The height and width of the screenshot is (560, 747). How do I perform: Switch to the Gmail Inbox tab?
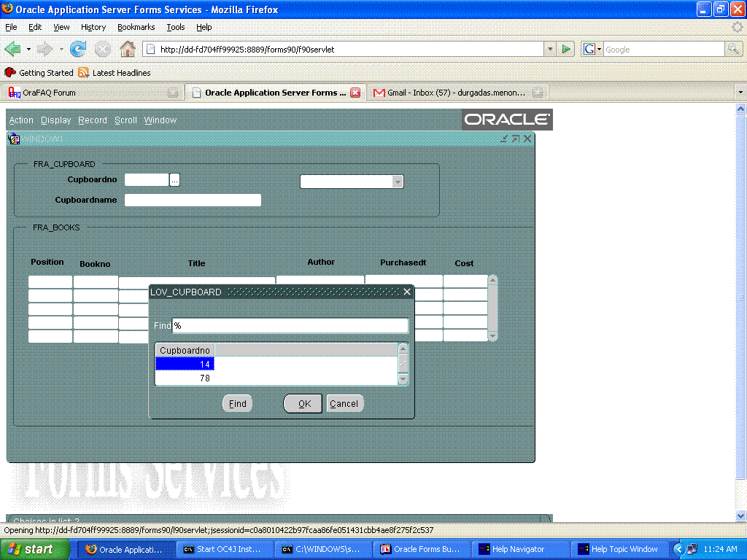coord(457,93)
